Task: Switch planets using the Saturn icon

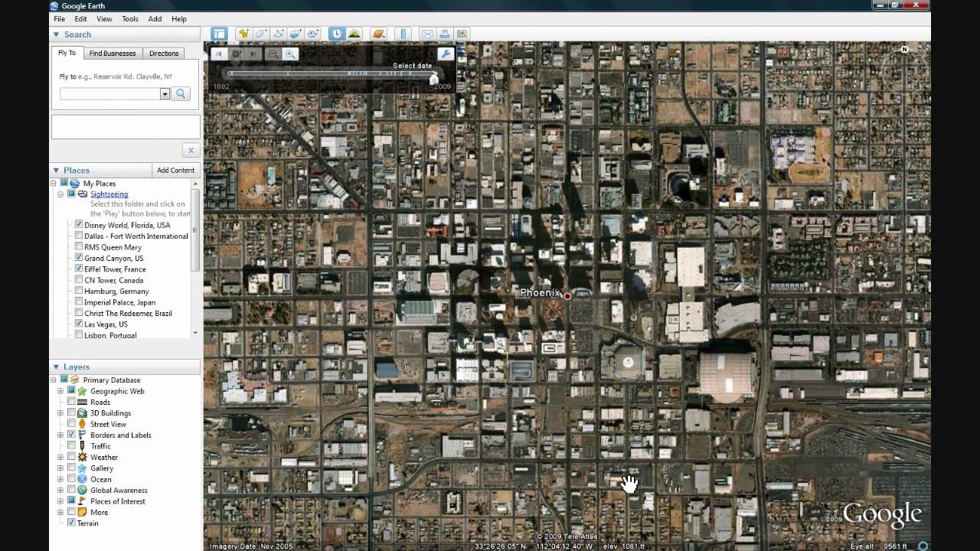Action: (x=378, y=34)
